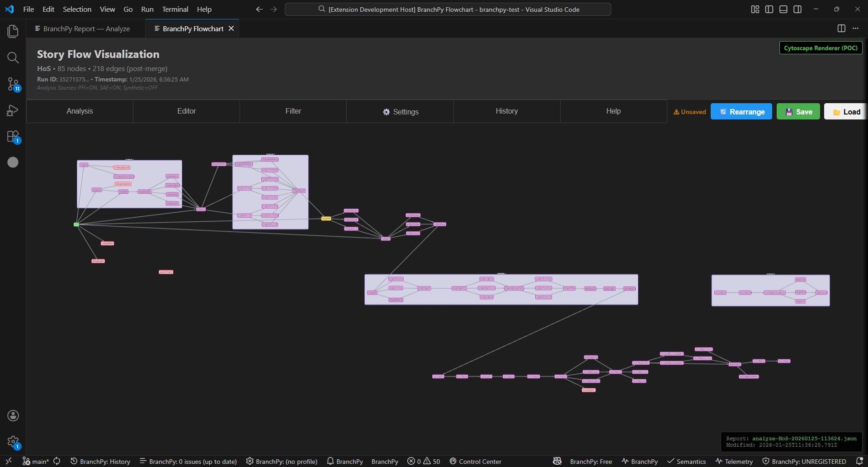Open the Run and Debug view
Viewport: 868px width, 467px height.
coord(13,110)
